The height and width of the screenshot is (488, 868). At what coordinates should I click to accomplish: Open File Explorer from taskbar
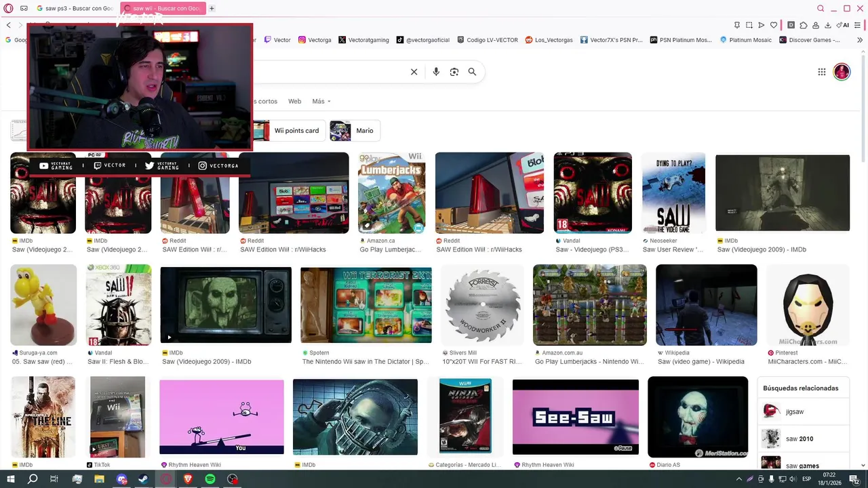coord(99,479)
